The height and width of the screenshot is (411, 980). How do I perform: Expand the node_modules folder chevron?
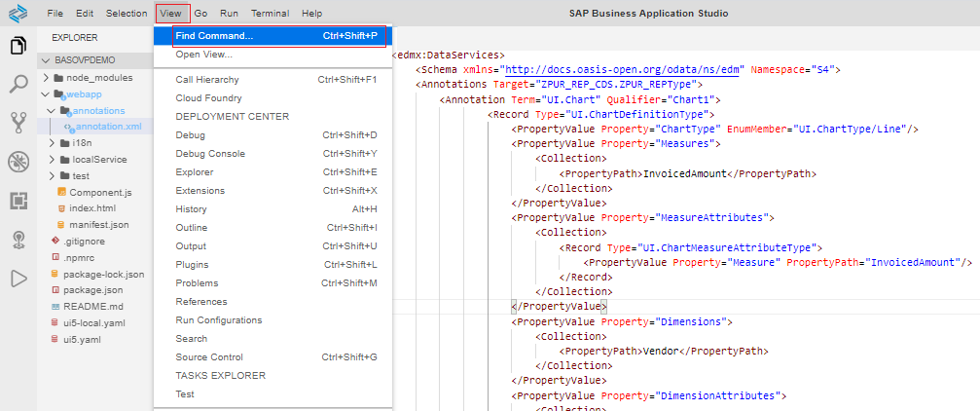pos(46,78)
